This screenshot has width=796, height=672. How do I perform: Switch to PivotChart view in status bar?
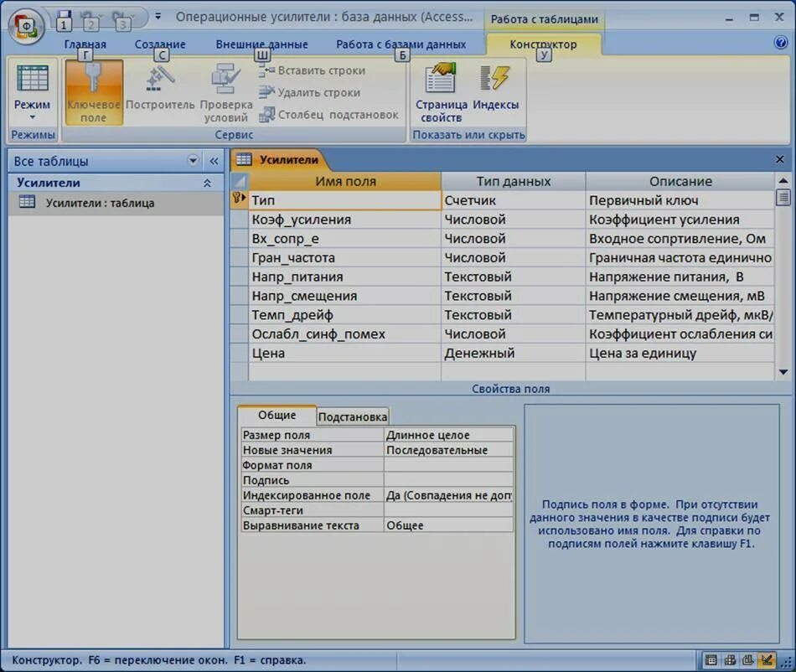point(747,659)
